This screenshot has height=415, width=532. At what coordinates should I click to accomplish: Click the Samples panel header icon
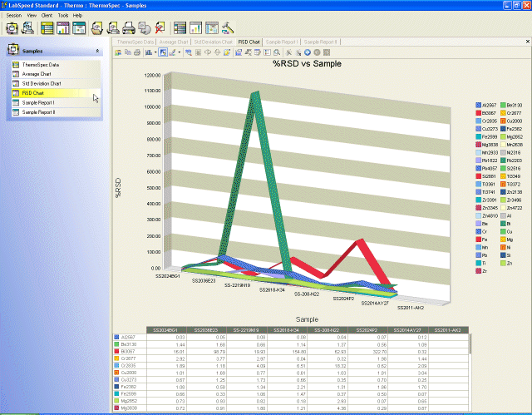coord(13,50)
